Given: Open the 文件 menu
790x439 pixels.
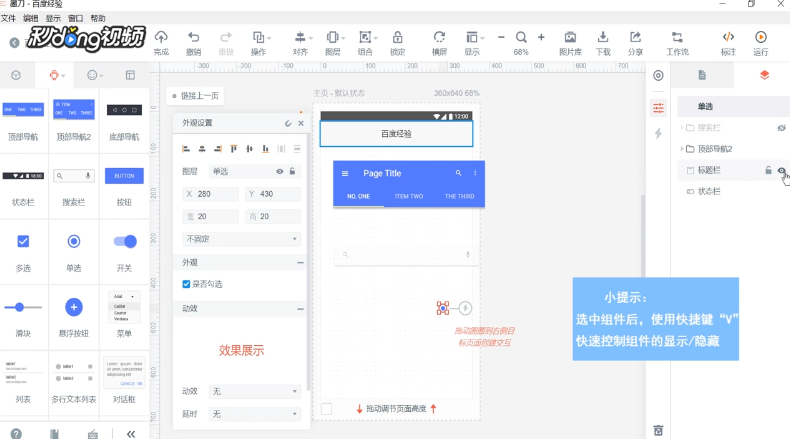Looking at the screenshot, I should (x=8, y=18).
